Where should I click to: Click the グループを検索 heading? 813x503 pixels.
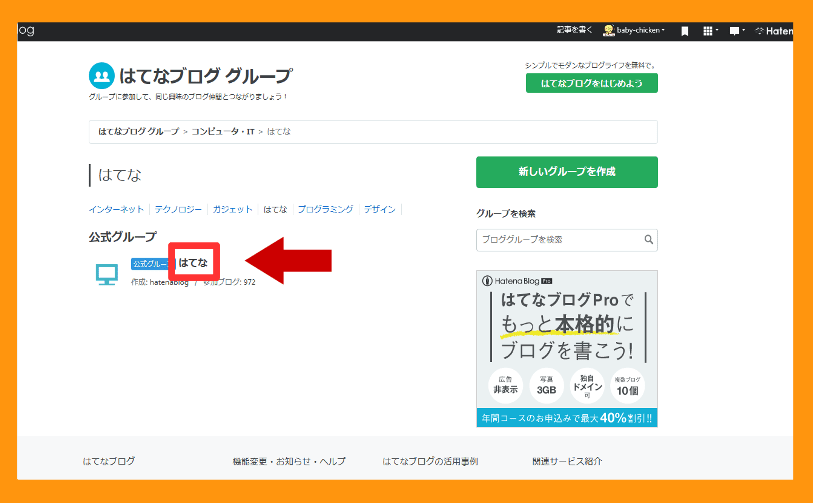[x=506, y=214]
